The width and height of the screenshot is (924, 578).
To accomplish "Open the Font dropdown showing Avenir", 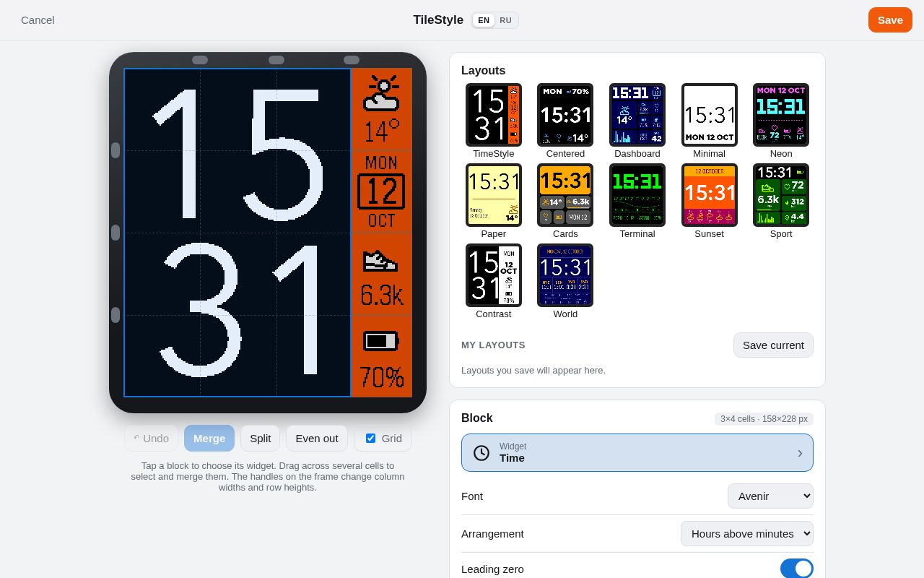I will point(770,496).
